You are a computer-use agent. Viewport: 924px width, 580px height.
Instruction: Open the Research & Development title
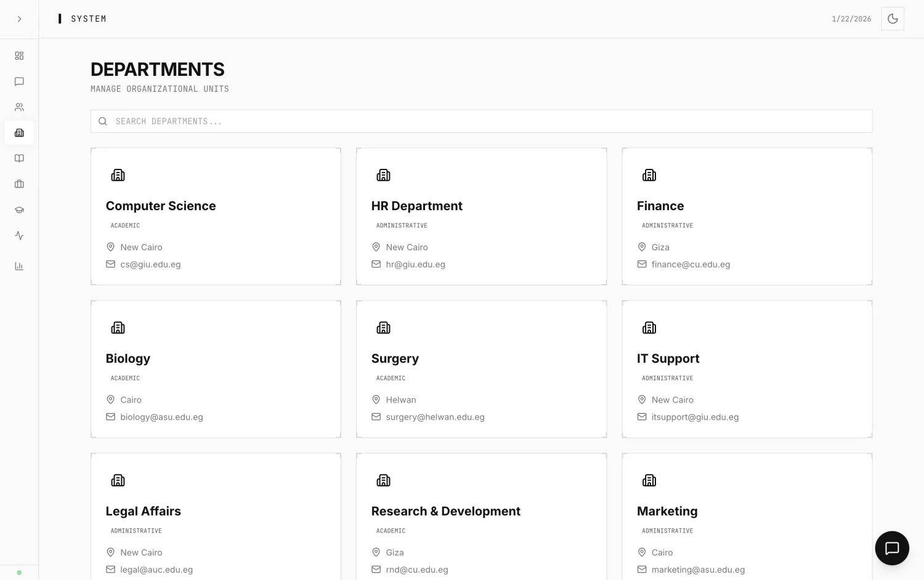[x=446, y=511]
